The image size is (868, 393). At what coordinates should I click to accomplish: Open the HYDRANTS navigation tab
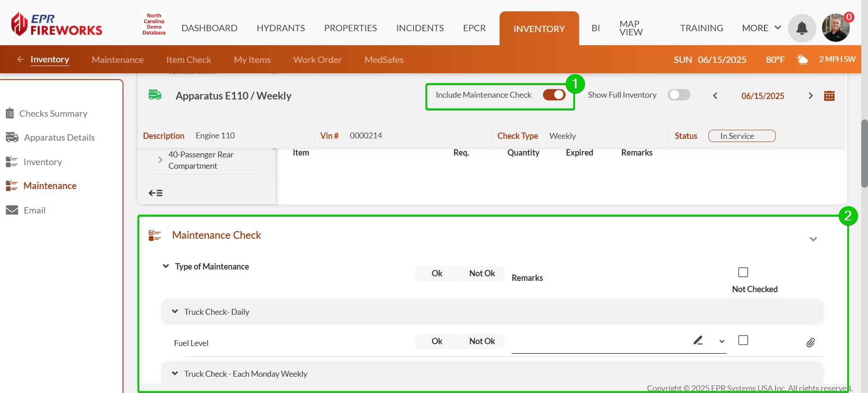pyautogui.click(x=281, y=28)
